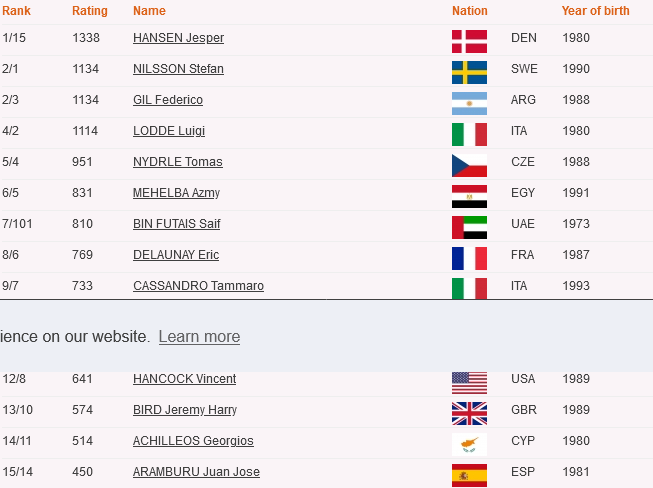
Task: Select the HANCOCK Vincent name link
Action: [184, 379]
